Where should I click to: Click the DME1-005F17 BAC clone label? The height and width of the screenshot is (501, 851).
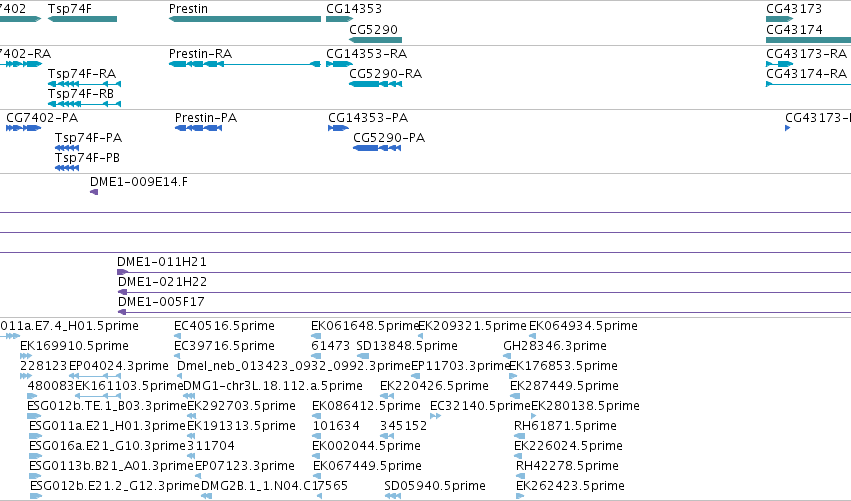pyautogui.click(x=162, y=302)
